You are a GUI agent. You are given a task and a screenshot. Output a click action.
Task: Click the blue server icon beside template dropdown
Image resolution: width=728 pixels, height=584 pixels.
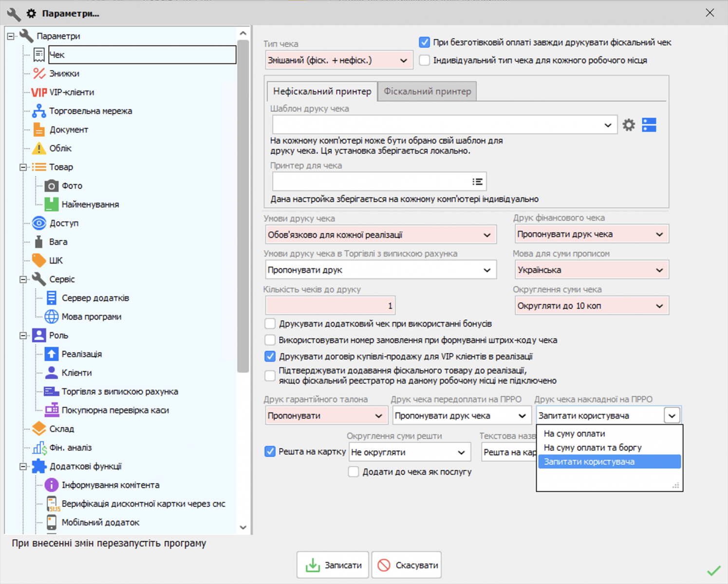(649, 125)
